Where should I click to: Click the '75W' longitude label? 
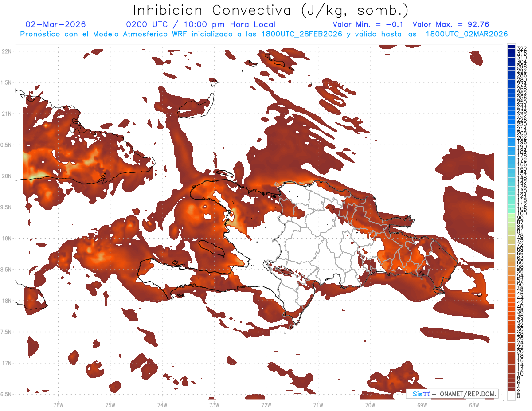[x=110, y=405]
